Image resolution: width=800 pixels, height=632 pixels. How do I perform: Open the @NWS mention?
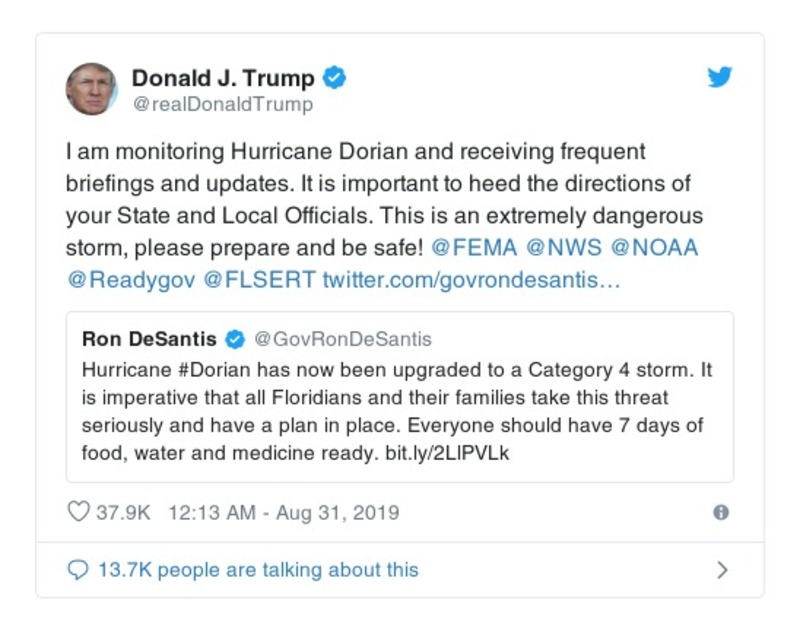click(x=563, y=248)
